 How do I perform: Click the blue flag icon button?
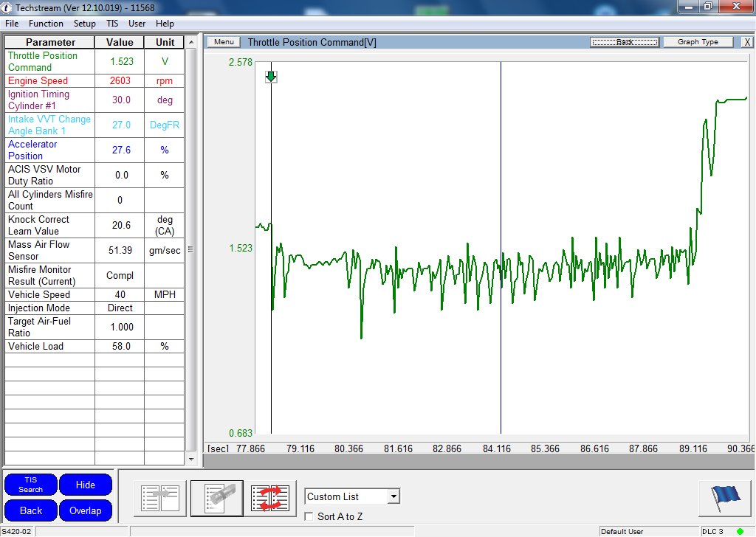pos(725,499)
